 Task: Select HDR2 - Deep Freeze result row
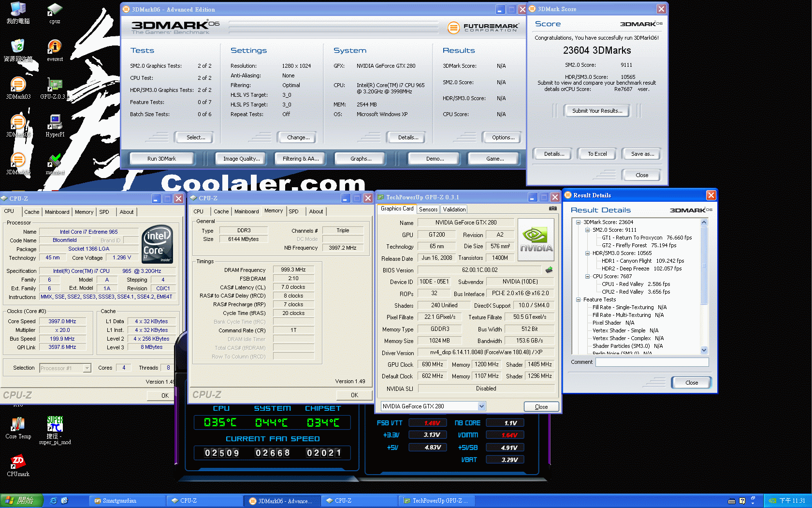641,269
